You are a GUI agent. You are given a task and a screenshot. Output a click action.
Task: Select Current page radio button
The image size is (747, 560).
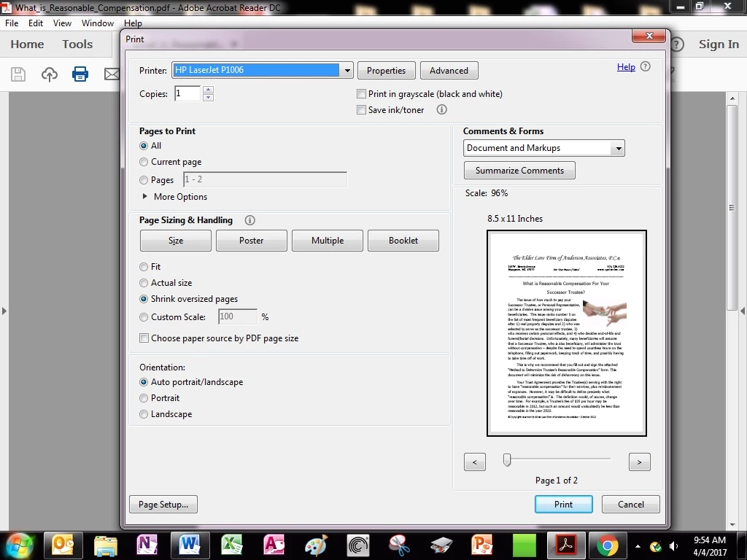(x=144, y=162)
